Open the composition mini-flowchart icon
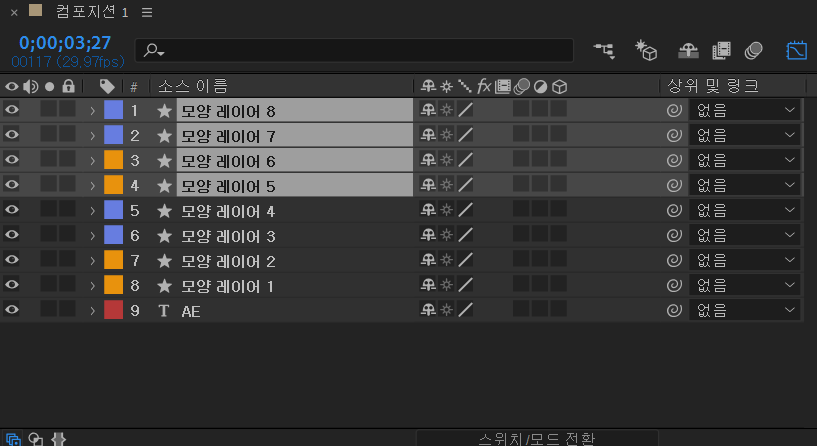Viewport: 817px width, 446px height. [604, 51]
